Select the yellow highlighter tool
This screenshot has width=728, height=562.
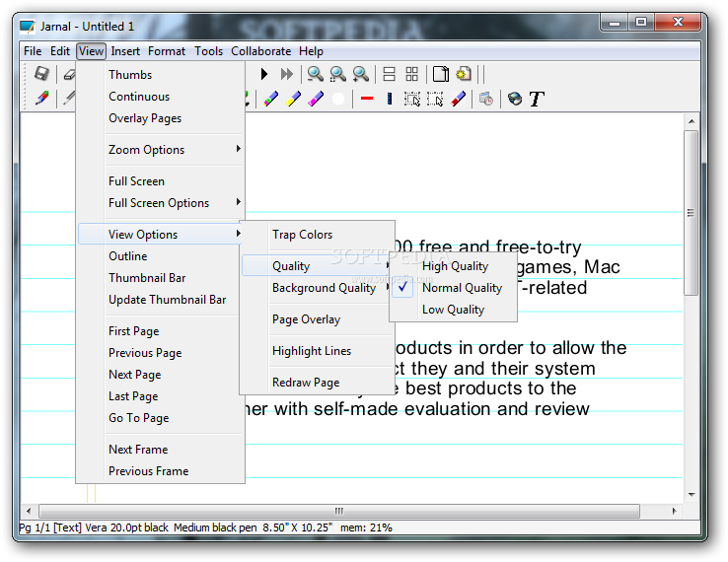(x=293, y=99)
